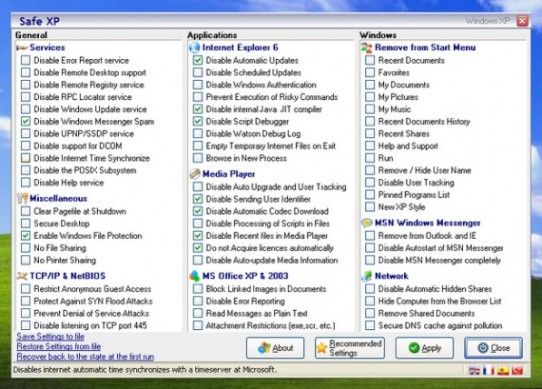
Task: Click the MSN Windows Messenger section icon
Action: pos(367,223)
